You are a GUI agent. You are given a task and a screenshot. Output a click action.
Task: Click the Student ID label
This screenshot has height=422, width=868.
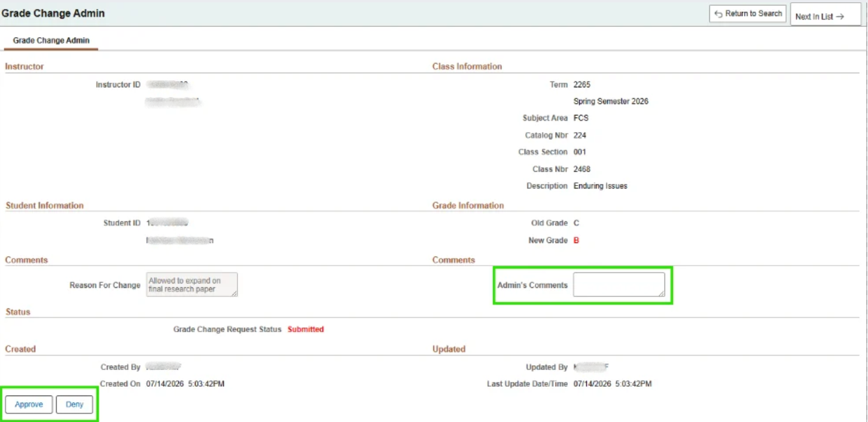coord(122,223)
